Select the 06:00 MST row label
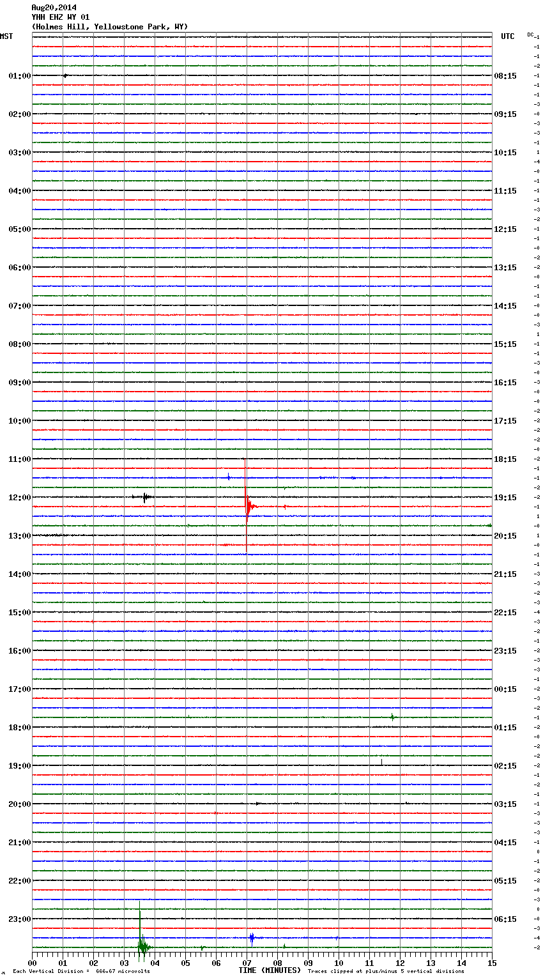This screenshot has height=980, width=543. coord(19,268)
